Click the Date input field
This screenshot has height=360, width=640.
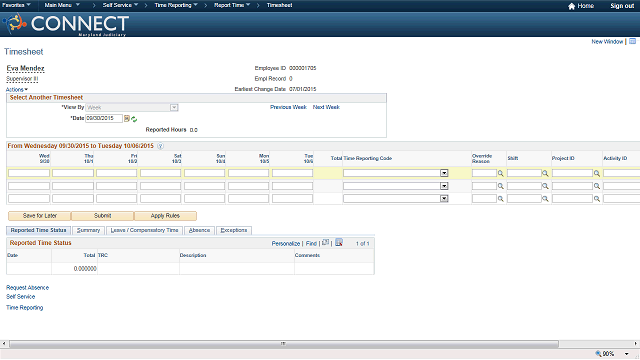click(x=104, y=118)
